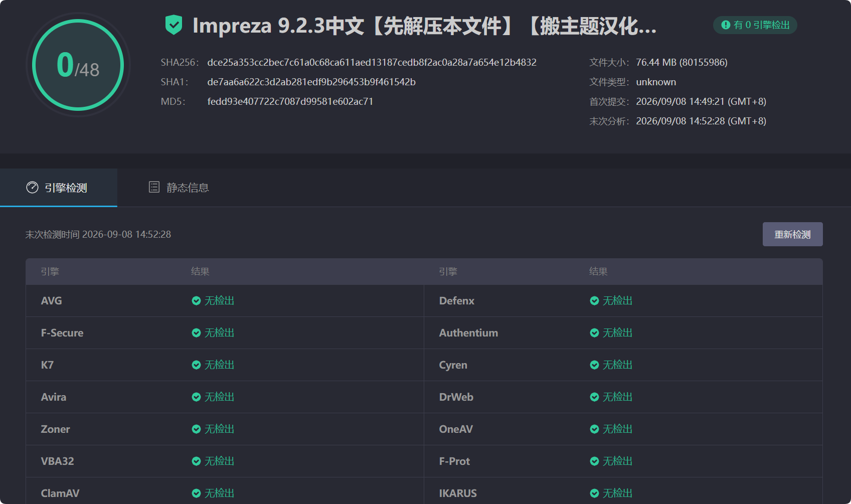The image size is (851, 504).
Task: Click the green check icon in K7 row
Action: 196,365
